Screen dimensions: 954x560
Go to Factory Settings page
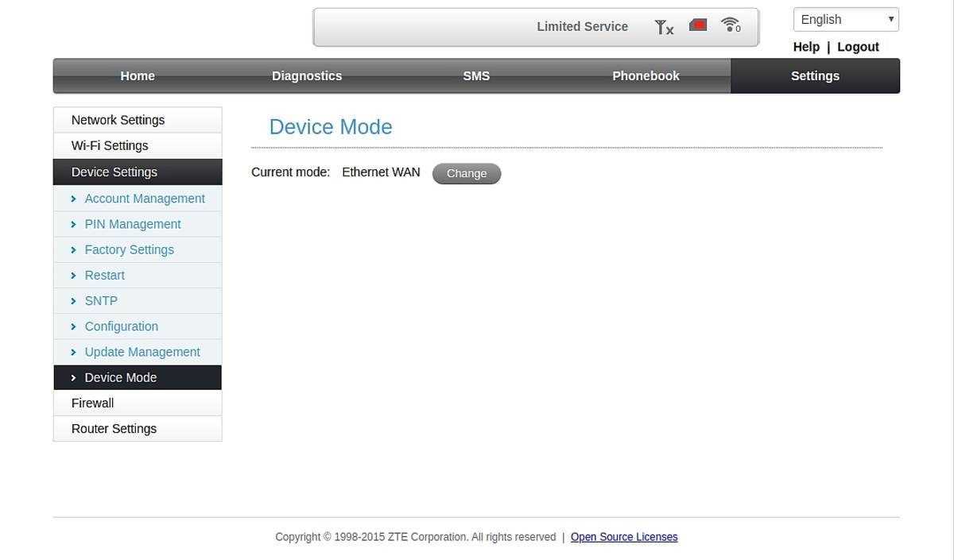click(129, 249)
